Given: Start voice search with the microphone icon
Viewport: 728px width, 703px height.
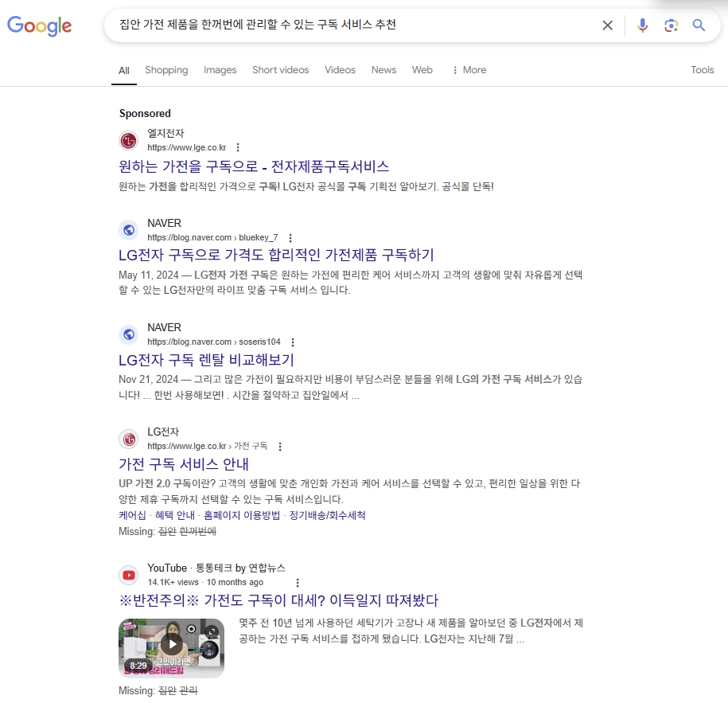Looking at the screenshot, I should [x=643, y=25].
